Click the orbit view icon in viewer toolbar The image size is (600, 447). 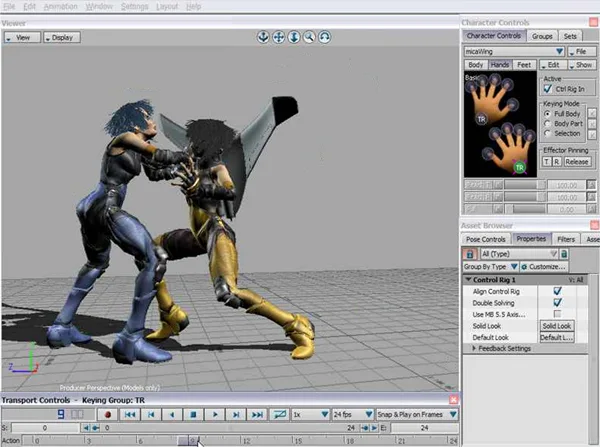coord(324,37)
